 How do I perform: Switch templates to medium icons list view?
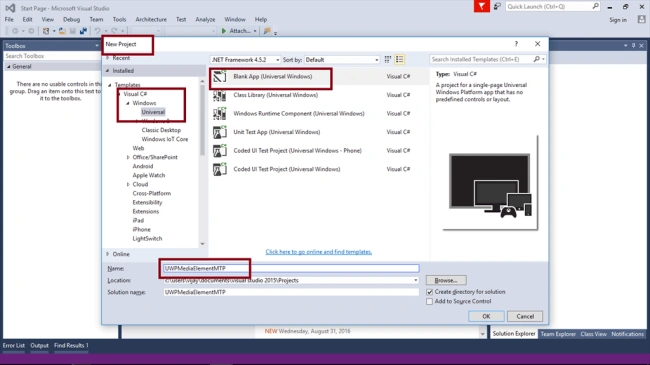click(400, 60)
